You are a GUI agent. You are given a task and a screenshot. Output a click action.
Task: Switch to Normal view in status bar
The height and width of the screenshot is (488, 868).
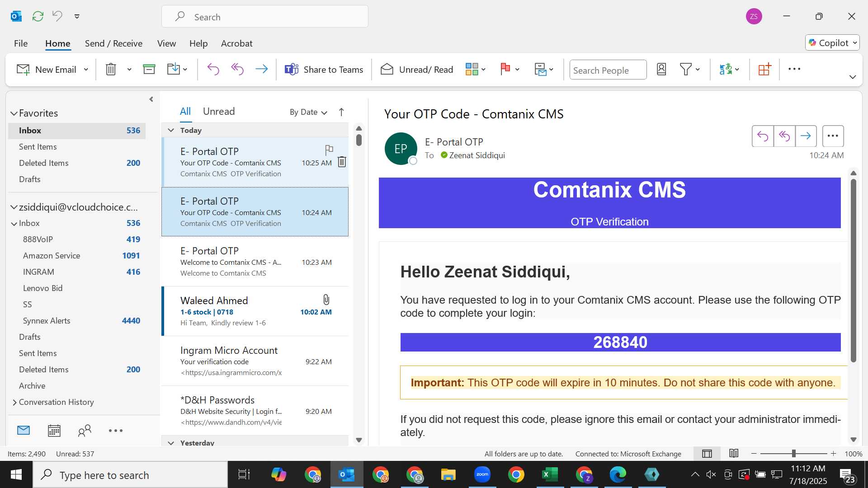707,454
